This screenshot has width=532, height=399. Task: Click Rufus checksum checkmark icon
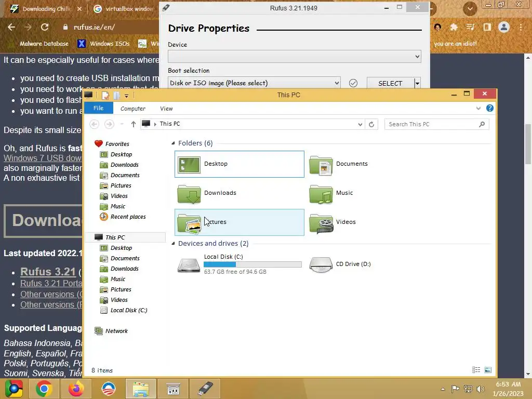pos(353,83)
